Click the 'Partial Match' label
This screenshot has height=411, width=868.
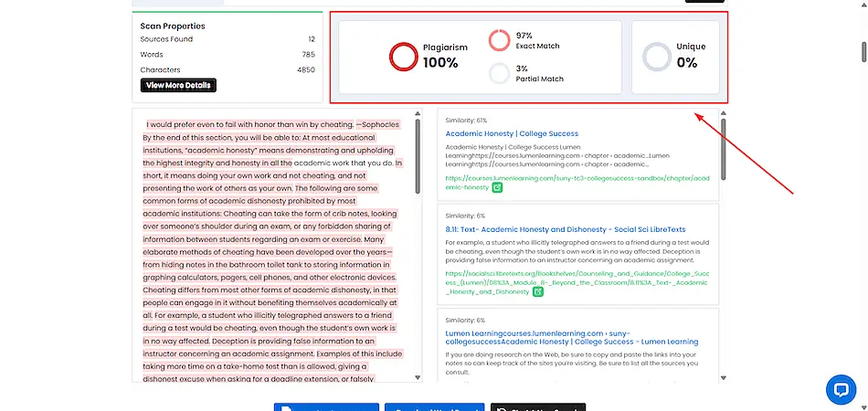pos(539,79)
